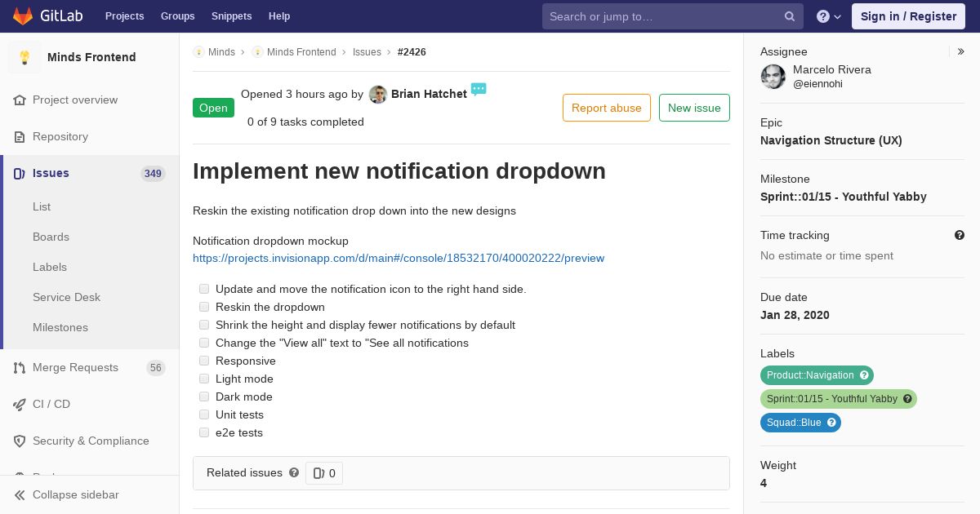Click the green Open status badge
Screen dimensions: 980x514
pyautogui.click(x=213, y=108)
